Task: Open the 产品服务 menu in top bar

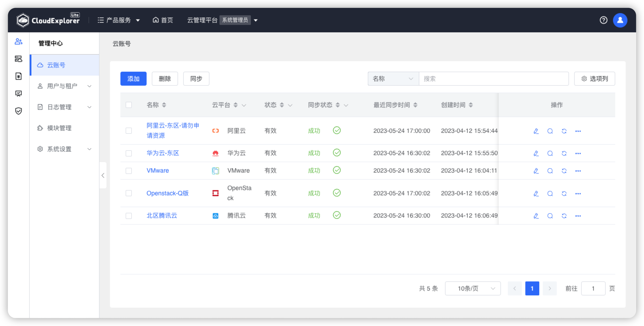Action: (119, 20)
